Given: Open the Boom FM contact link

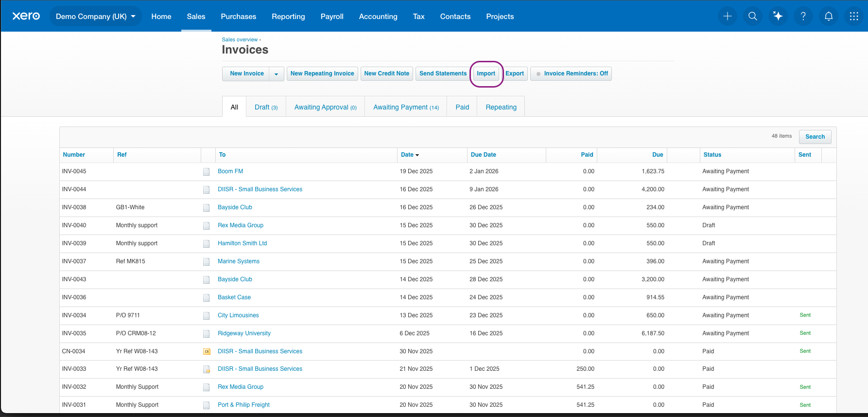Looking at the screenshot, I should 230,171.
